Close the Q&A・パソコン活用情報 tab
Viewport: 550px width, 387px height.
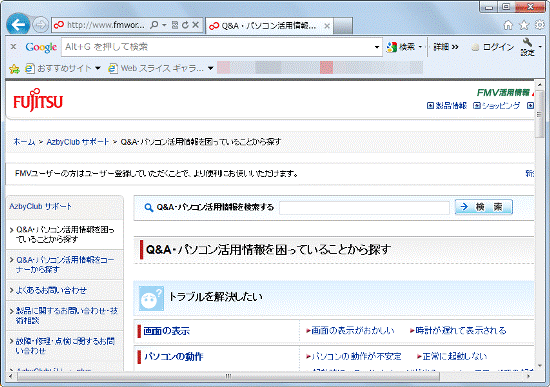pyautogui.click(x=327, y=26)
